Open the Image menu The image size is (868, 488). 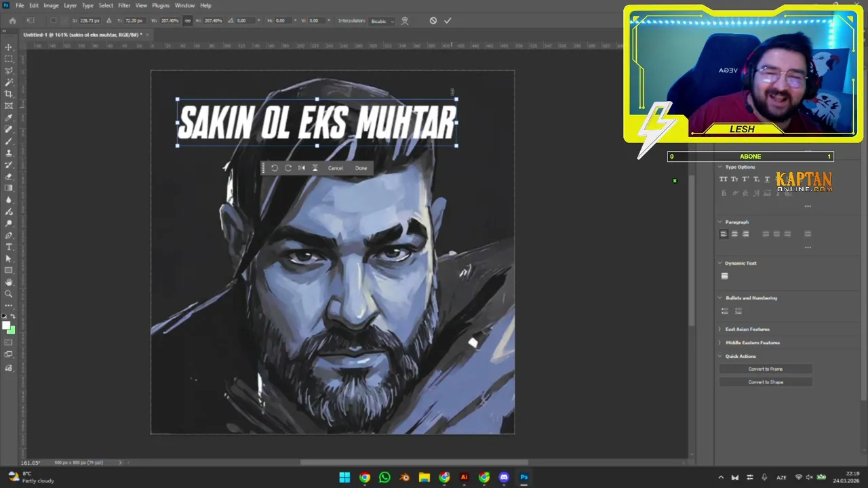[x=51, y=5]
